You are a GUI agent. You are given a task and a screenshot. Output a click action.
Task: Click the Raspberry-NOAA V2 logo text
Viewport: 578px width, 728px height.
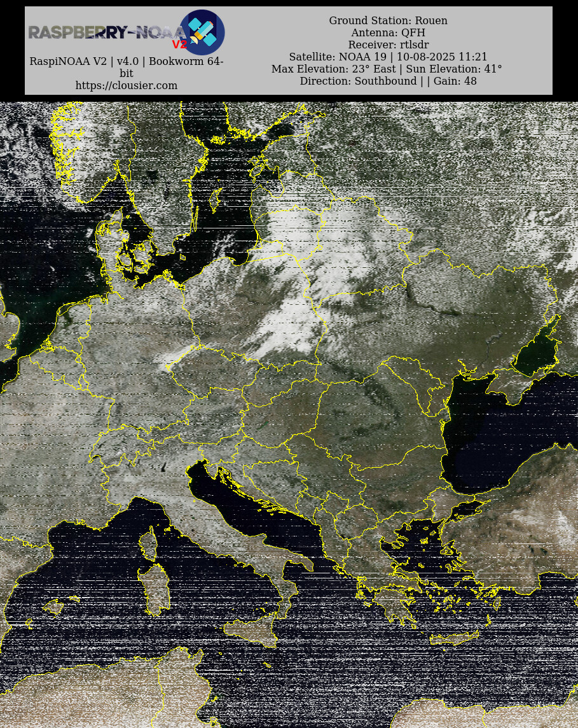pos(107,32)
